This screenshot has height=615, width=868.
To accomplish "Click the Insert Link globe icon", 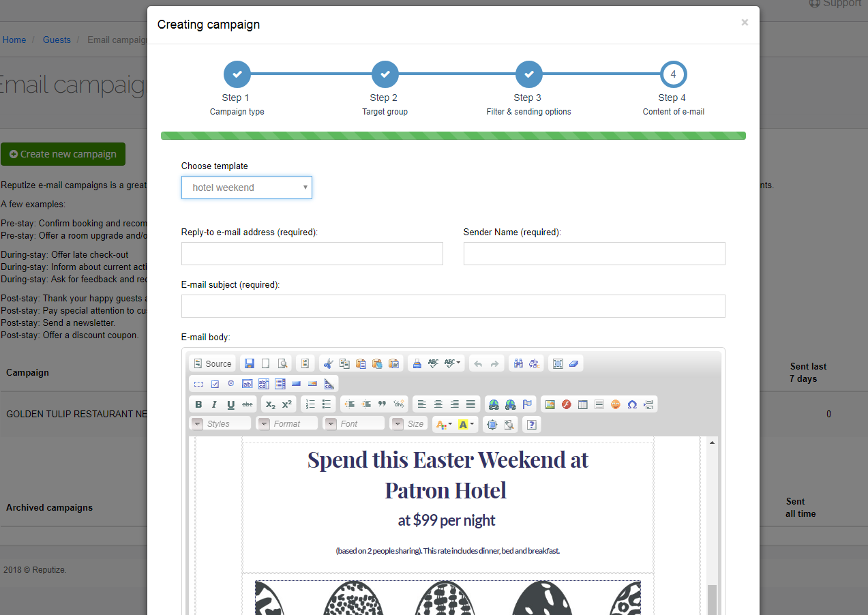I will [x=494, y=404].
